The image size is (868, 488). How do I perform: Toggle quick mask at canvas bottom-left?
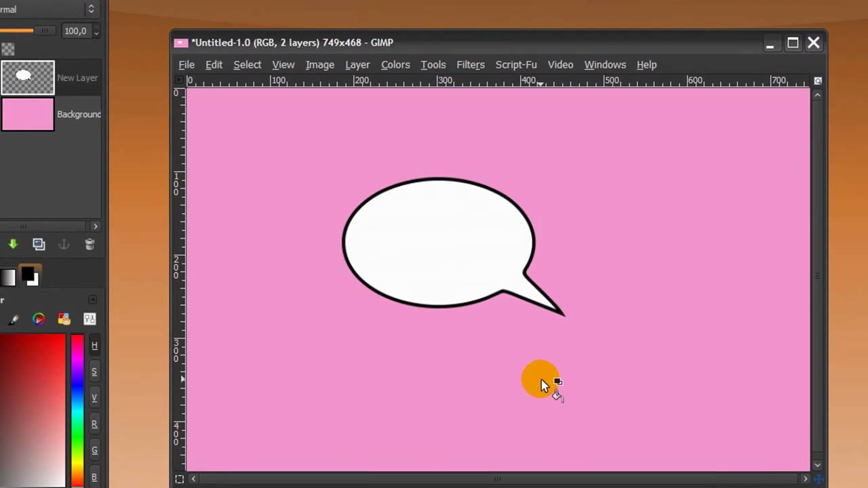coord(179,479)
